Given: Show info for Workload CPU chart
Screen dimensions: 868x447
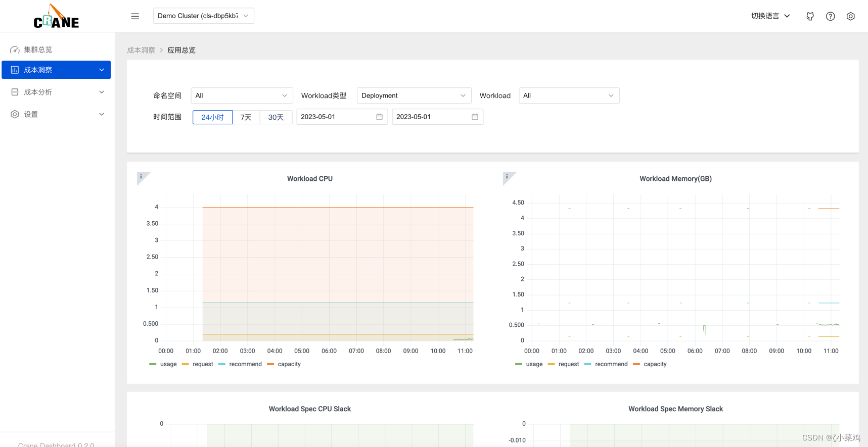Looking at the screenshot, I should click(x=142, y=177).
